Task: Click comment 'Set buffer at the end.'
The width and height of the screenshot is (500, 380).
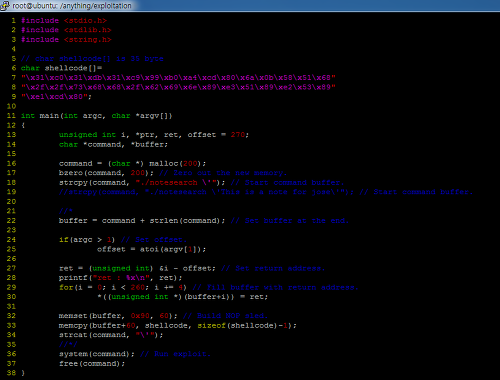Action: click(297, 221)
